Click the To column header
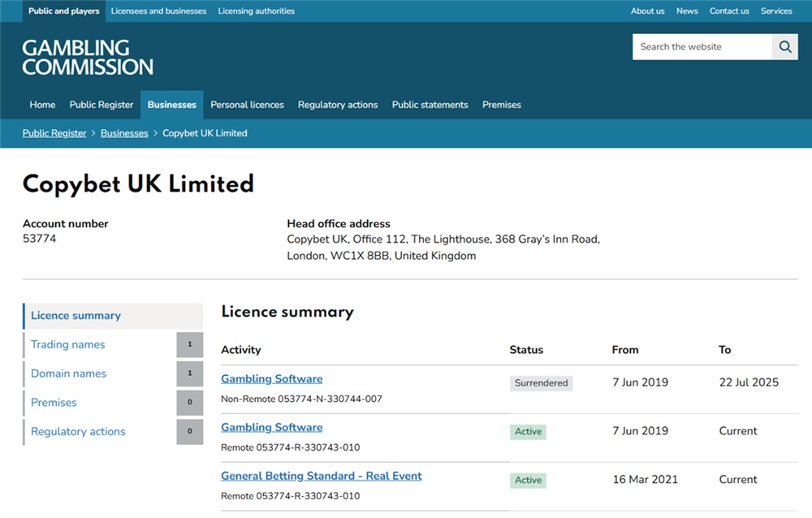The image size is (812, 518). tap(724, 350)
